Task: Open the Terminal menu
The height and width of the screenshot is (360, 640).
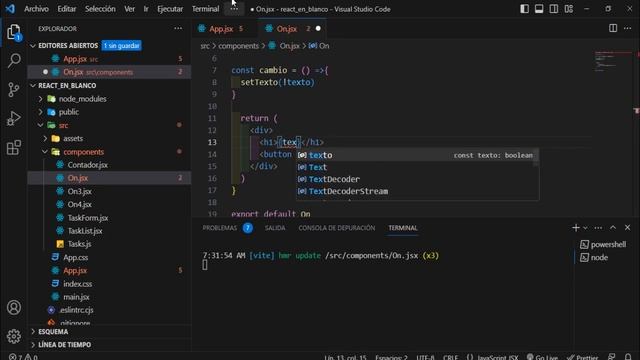Action: click(x=205, y=9)
